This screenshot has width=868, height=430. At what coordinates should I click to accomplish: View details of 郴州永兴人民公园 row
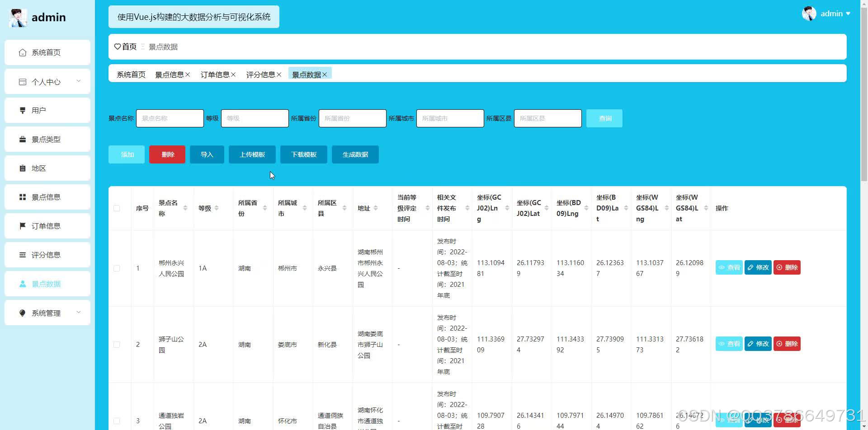729,267
